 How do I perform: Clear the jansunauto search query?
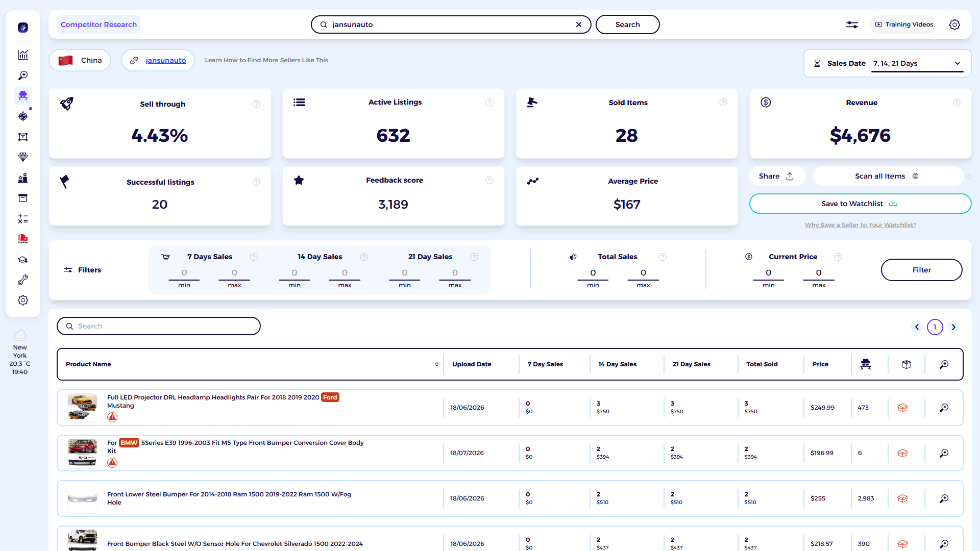pos(579,24)
